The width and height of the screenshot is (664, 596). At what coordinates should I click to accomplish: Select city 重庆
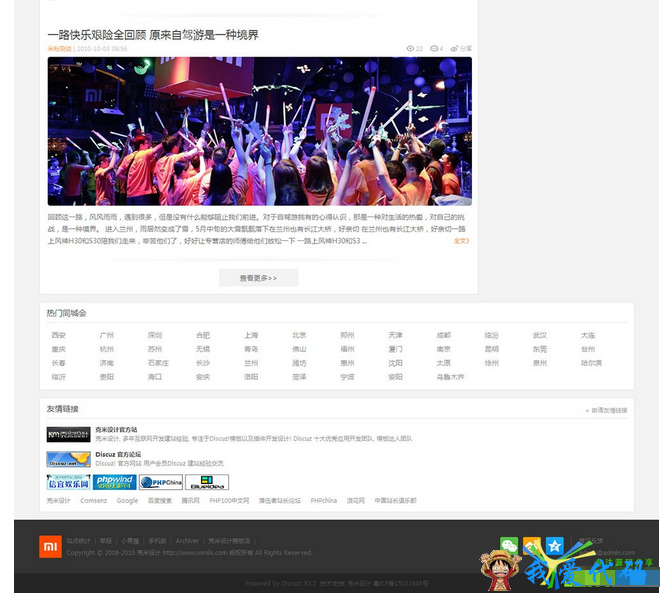click(x=58, y=349)
